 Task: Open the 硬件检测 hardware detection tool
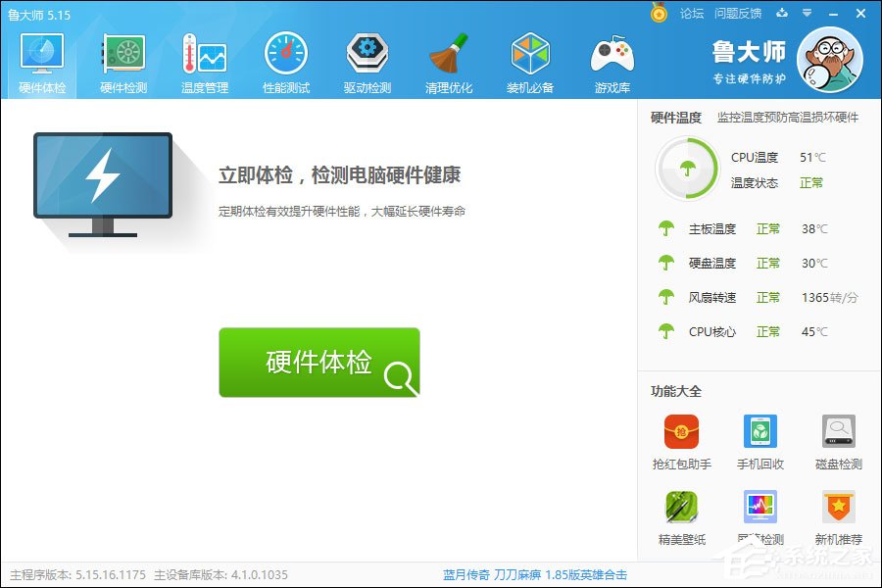click(x=122, y=59)
